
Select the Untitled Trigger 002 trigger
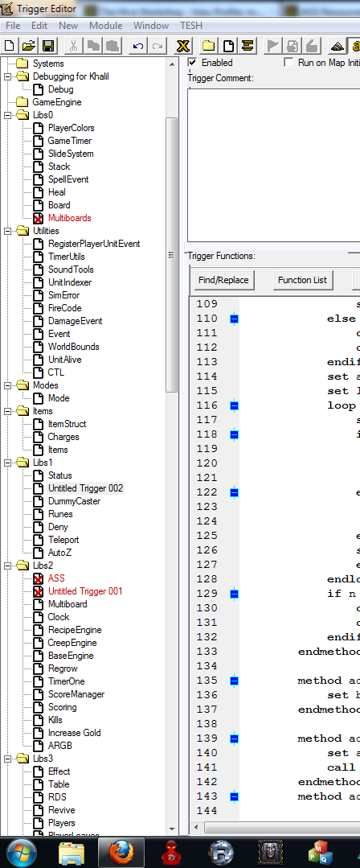click(85, 488)
